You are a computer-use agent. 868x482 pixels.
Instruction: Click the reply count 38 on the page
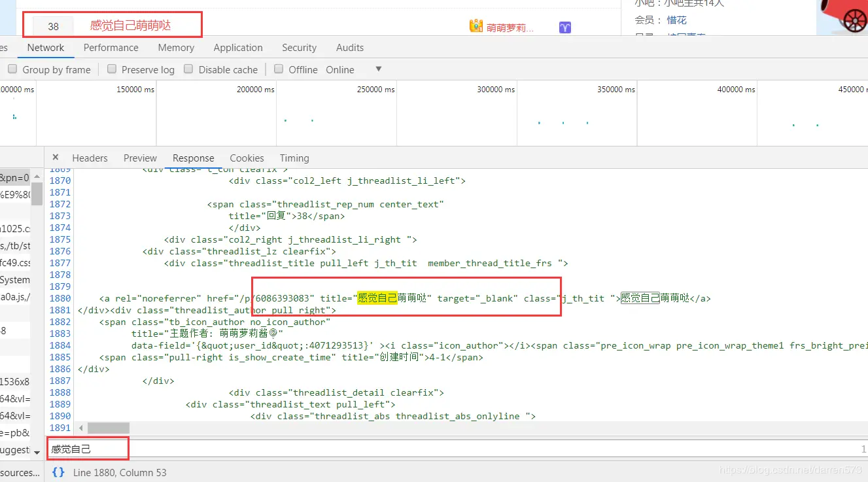(x=53, y=26)
